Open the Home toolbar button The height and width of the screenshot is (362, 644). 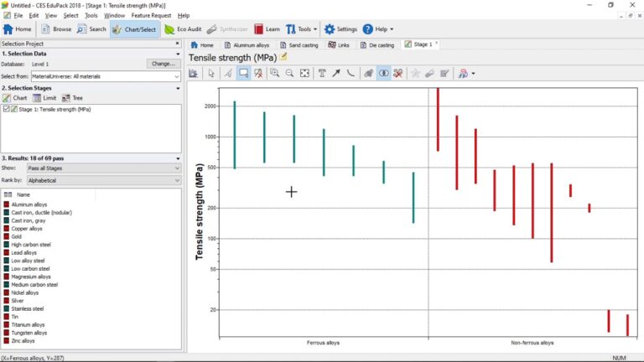(18, 29)
